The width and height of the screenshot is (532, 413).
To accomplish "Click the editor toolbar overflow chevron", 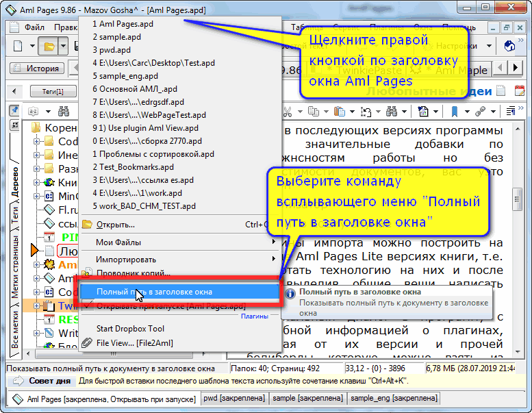I will (521, 108).
